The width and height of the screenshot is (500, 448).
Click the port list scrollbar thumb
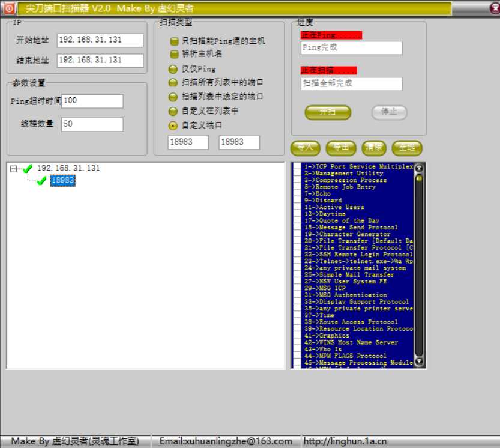pyautogui.click(x=419, y=178)
